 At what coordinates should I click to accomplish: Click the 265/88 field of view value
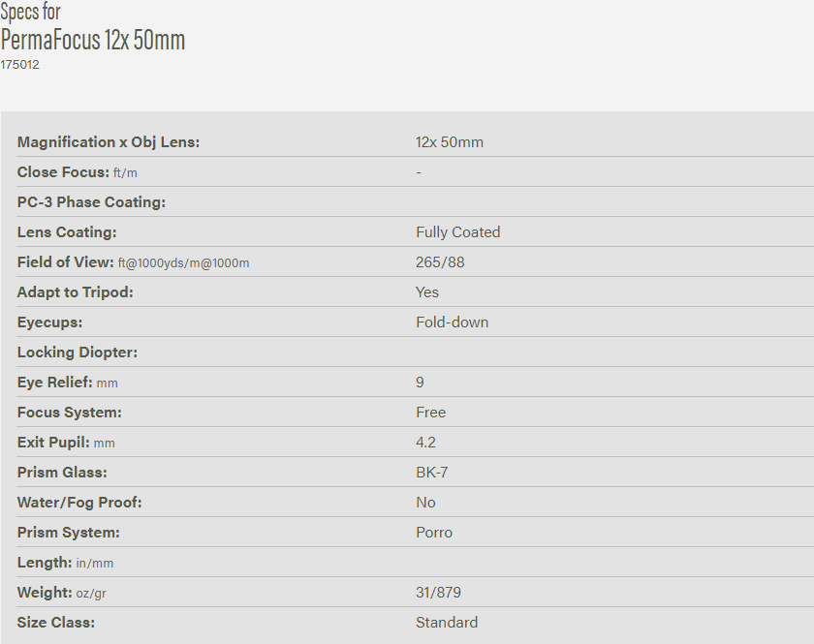(440, 262)
